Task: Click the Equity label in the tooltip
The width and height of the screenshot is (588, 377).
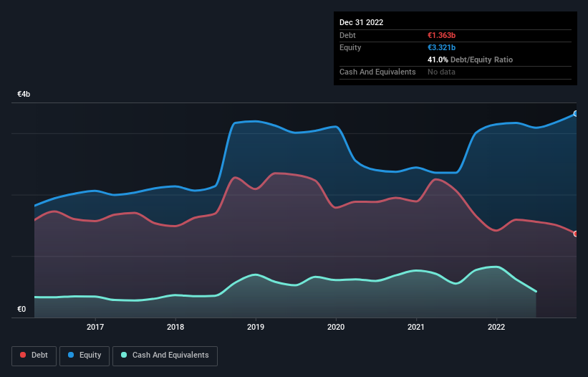Action: 350,47
